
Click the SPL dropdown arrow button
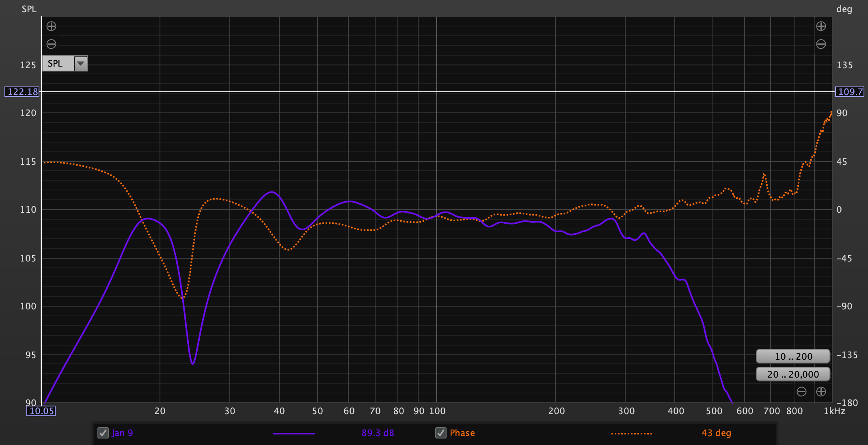tap(81, 63)
